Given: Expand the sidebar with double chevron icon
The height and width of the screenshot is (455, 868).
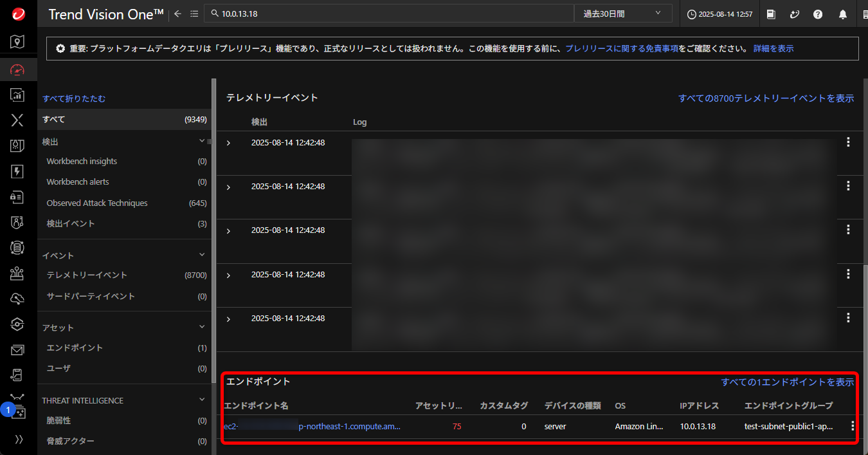Looking at the screenshot, I should coord(18,439).
